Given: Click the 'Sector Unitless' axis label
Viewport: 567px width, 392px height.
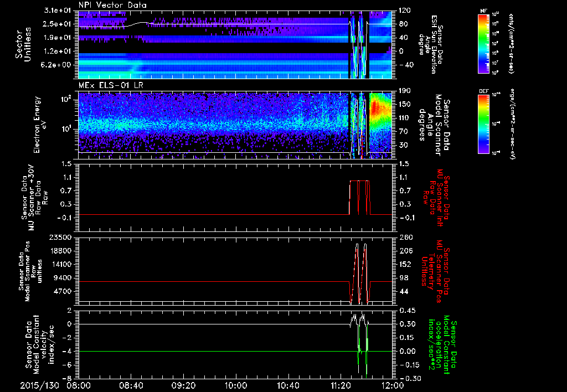Looking at the screenshot, I should pyautogui.click(x=23, y=44).
